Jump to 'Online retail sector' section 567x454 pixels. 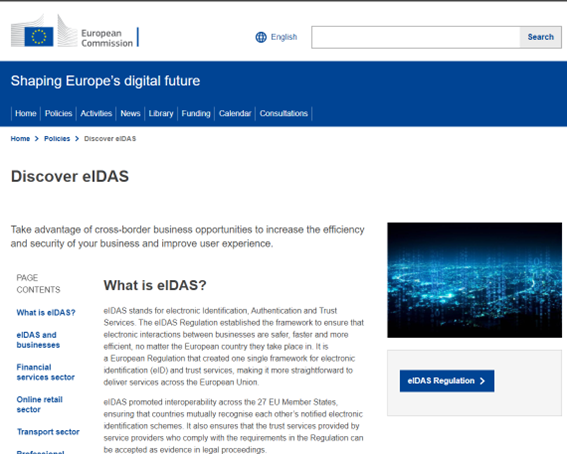tap(39, 404)
